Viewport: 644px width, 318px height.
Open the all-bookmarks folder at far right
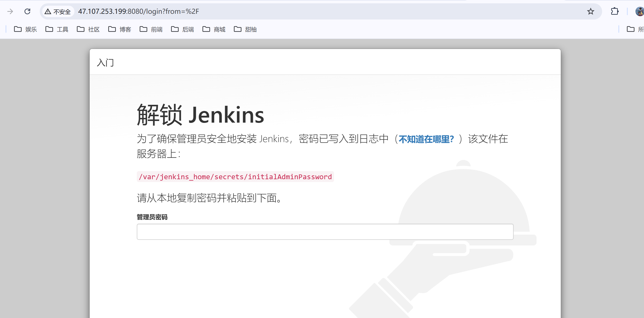pyautogui.click(x=635, y=29)
